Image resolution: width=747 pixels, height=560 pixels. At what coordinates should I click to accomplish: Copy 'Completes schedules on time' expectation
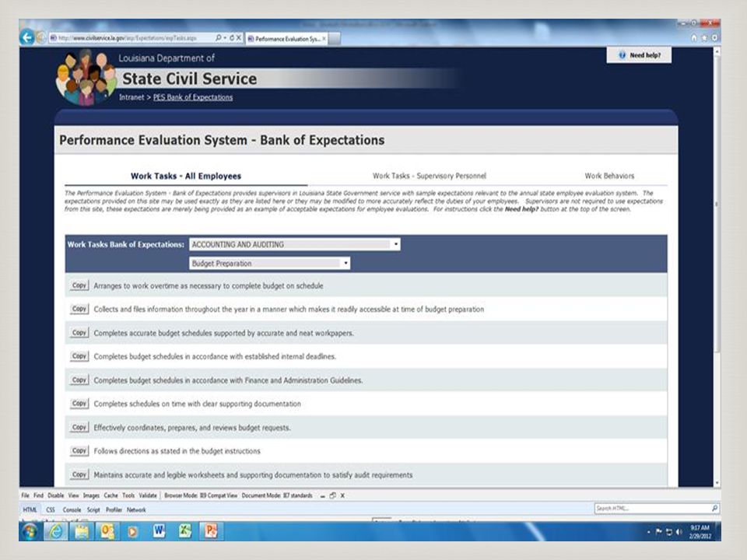79,404
